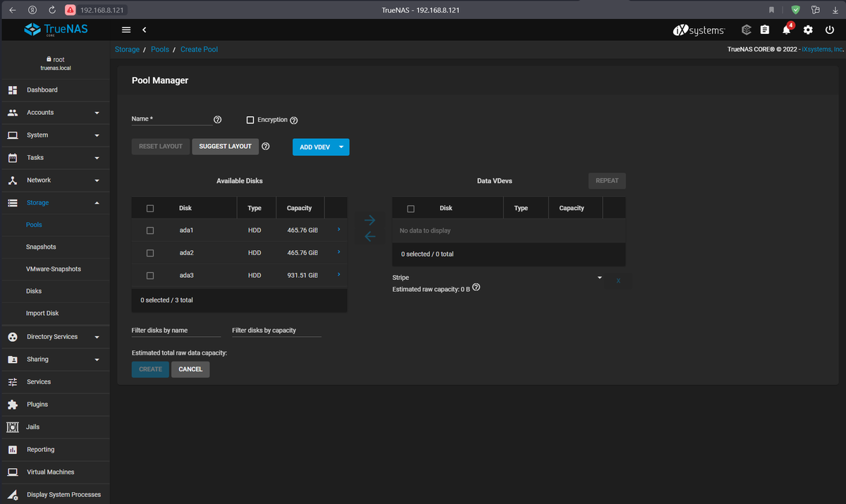
Task: Click the Display System Processes icon
Action: [x=12, y=494]
